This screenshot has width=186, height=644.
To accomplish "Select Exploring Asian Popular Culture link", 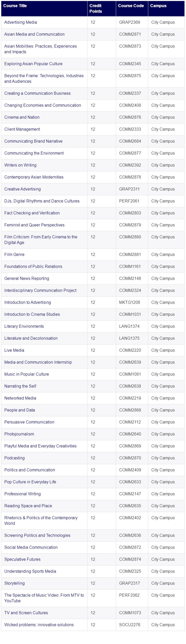I will (33, 64).
